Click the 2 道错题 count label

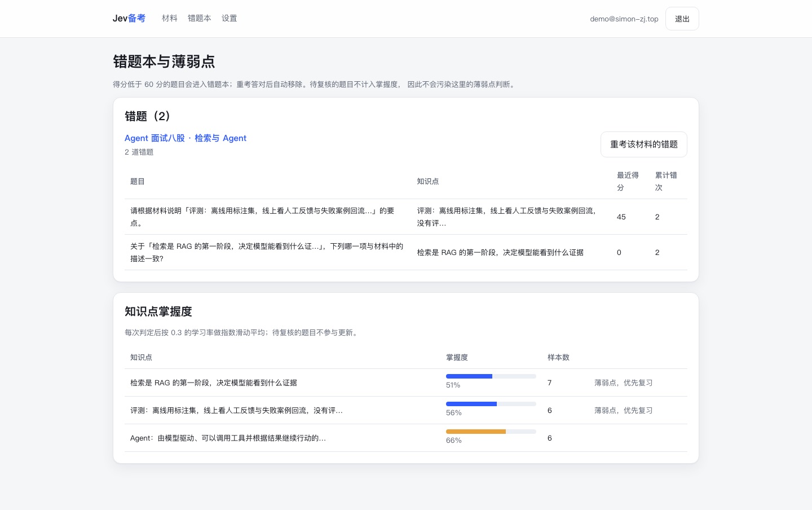pos(139,152)
